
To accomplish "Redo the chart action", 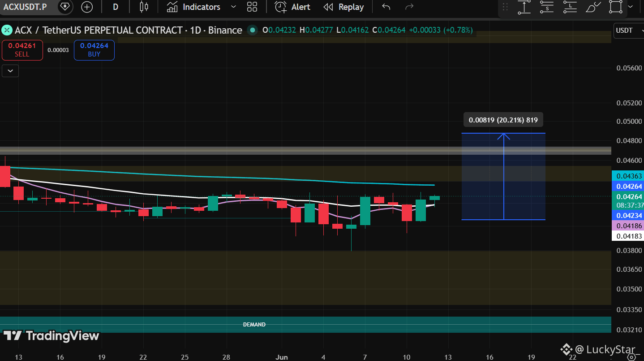I will [409, 7].
